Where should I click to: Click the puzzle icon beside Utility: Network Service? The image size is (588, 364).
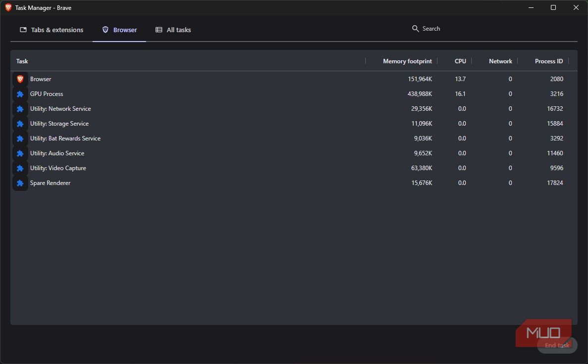tap(20, 109)
